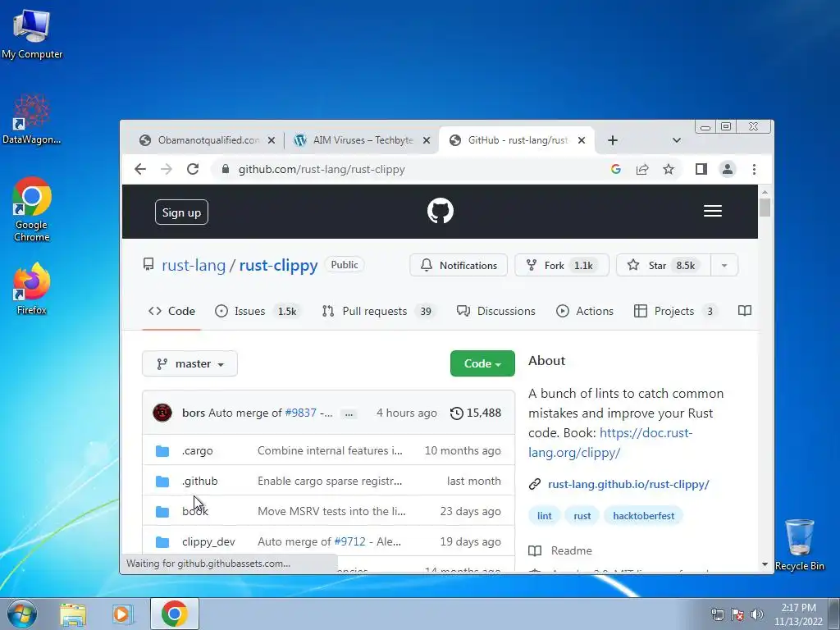This screenshot has height=630, width=840.
Task: Open the Discussions tab
Action: pos(495,311)
